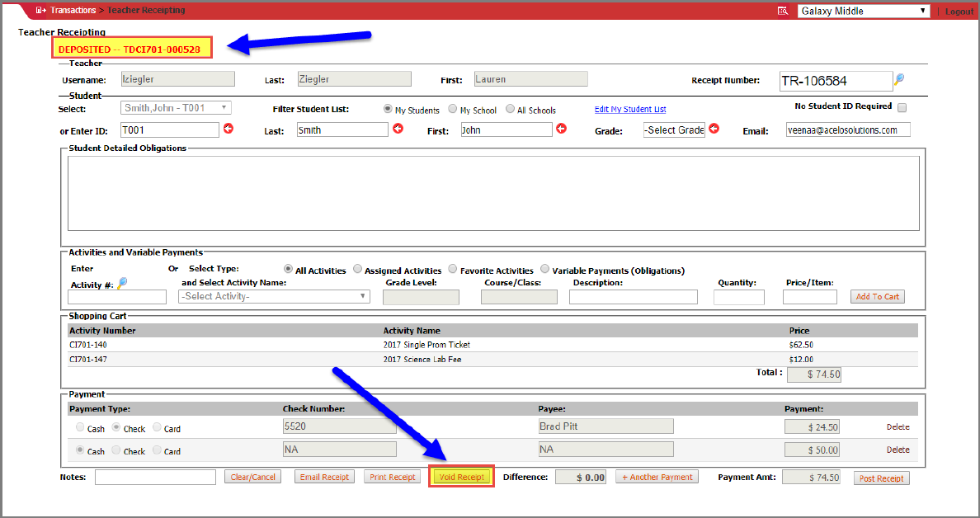The image size is (980, 518).
Task: Go to Transactions in the breadcrumb
Action: 73,11
